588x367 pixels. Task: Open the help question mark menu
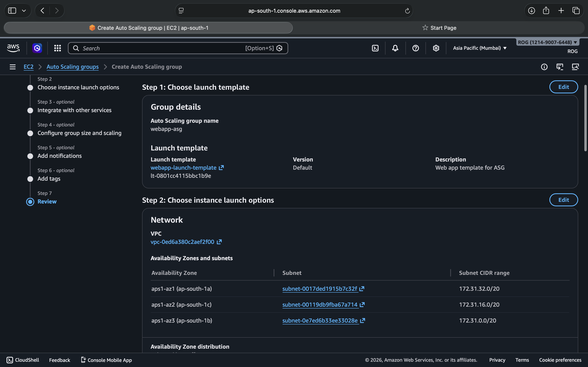[x=415, y=48]
